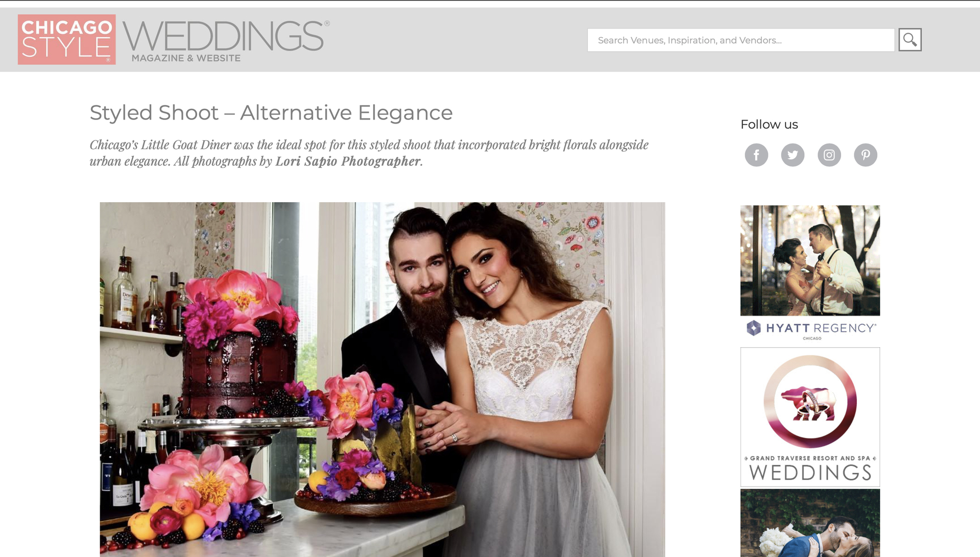Click the italic article intro paragraph
980x557 pixels.
tap(369, 153)
